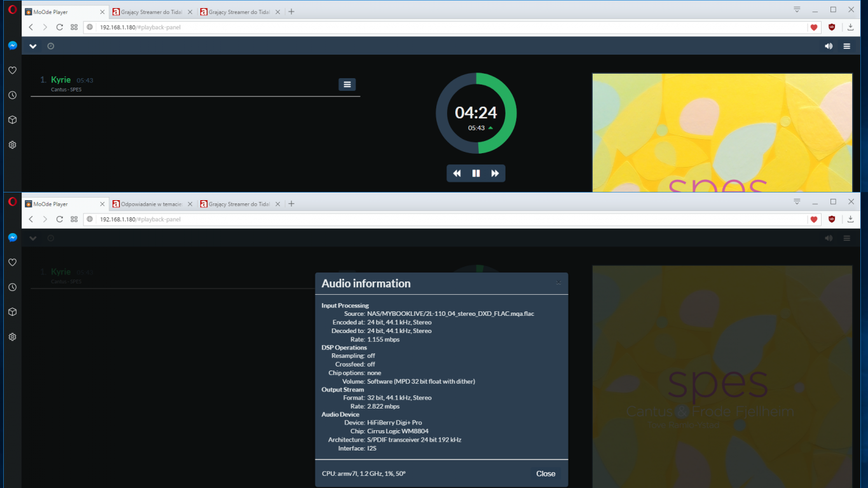
Task: Open tab list menu in top window
Action: pos(797,10)
